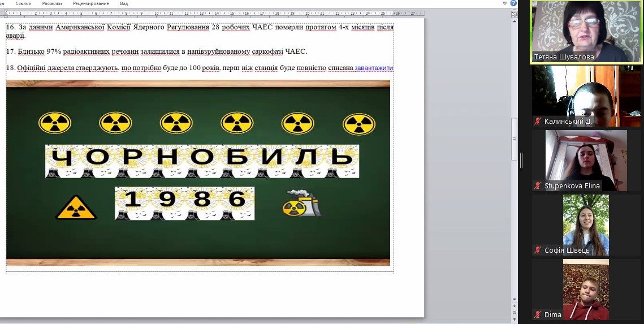Image resolution: width=644 pixels, height=324 pixels.
Task: Open the Select Browse Object circle button
Action: (514, 312)
